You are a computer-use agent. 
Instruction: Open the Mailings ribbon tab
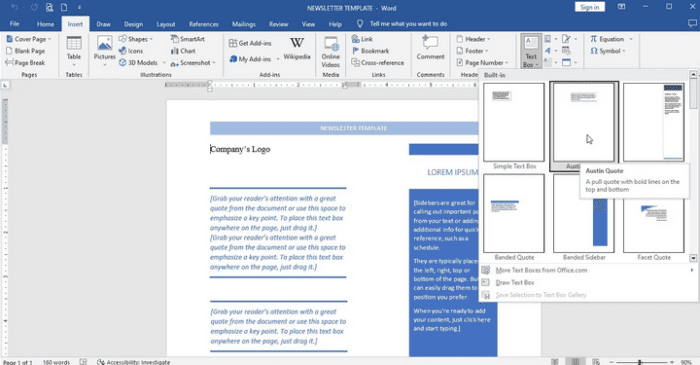244,24
